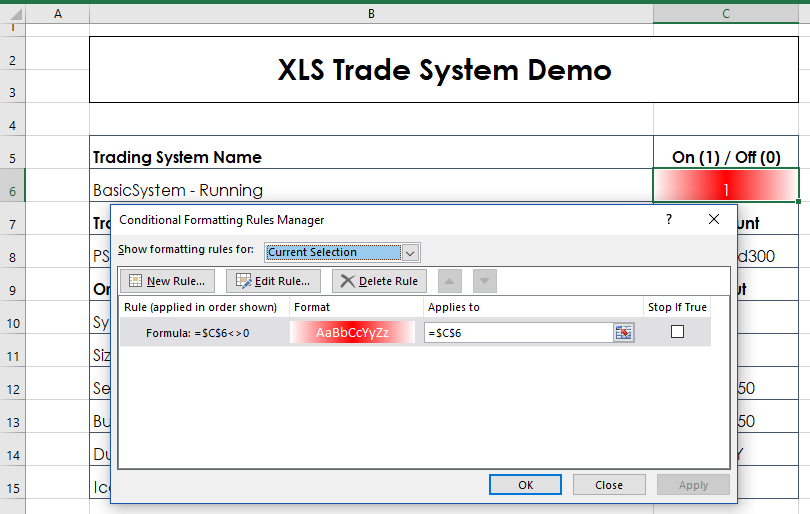Select the Current Selection combo box
810x514 pixels.
point(342,253)
